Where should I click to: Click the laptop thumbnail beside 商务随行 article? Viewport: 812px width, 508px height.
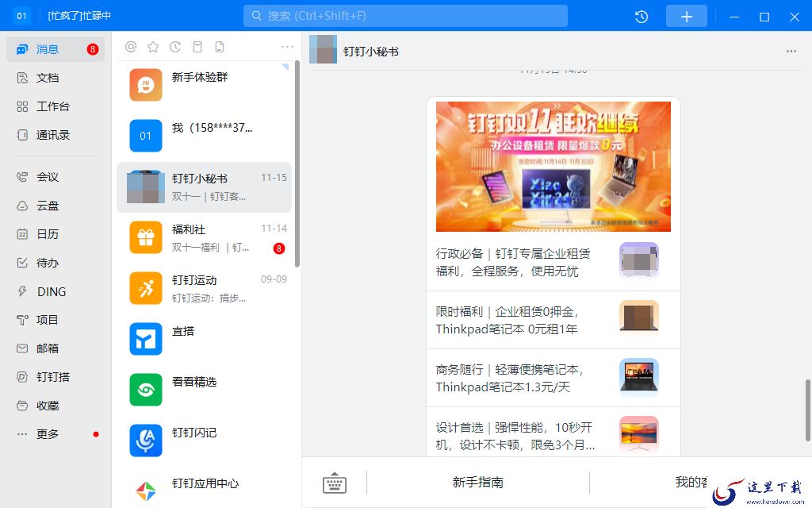(x=639, y=377)
